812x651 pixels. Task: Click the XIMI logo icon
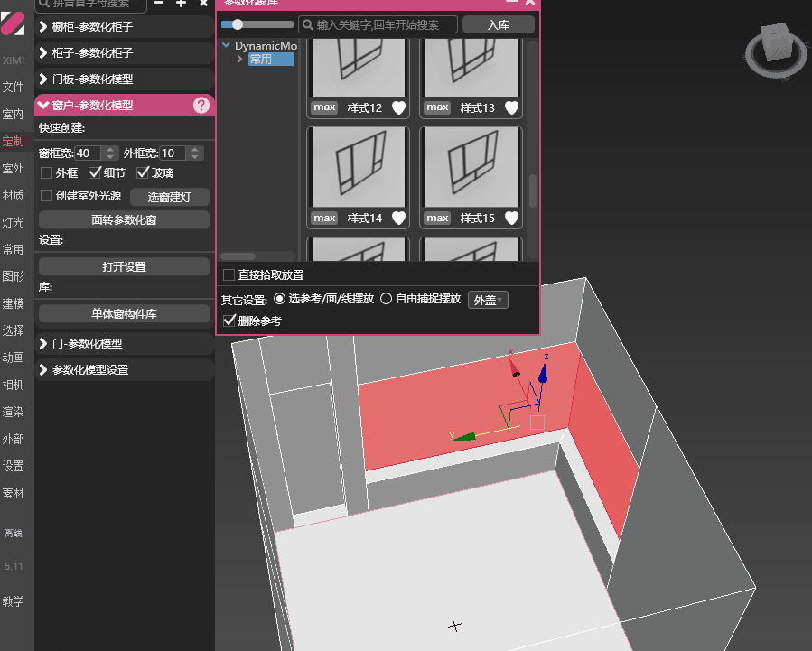tap(13, 23)
